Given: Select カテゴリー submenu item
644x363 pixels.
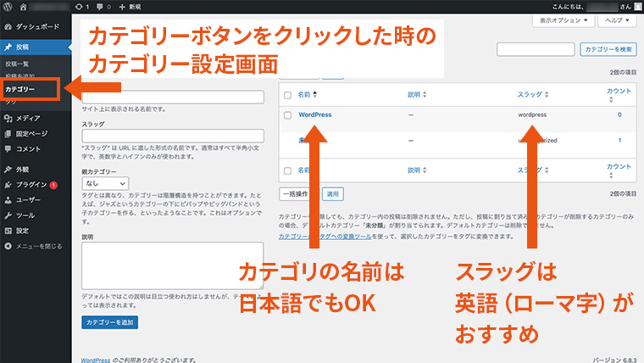Looking at the screenshot, I should pos(20,89).
